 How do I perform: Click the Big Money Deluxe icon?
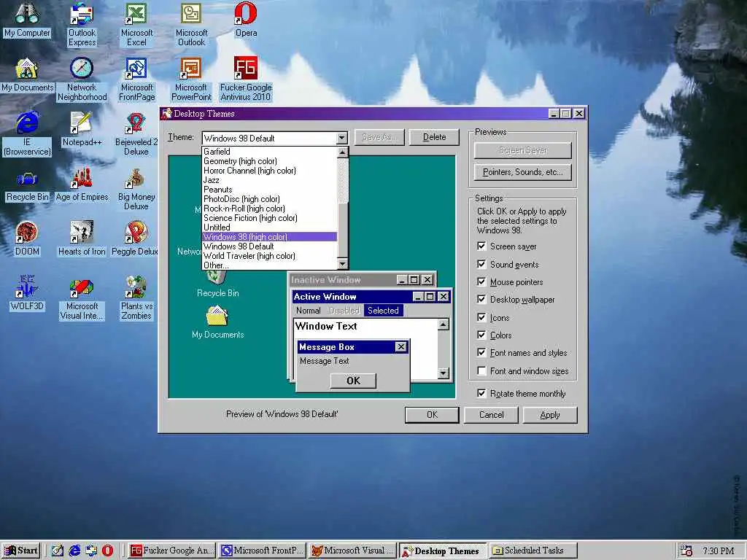pyautogui.click(x=136, y=189)
